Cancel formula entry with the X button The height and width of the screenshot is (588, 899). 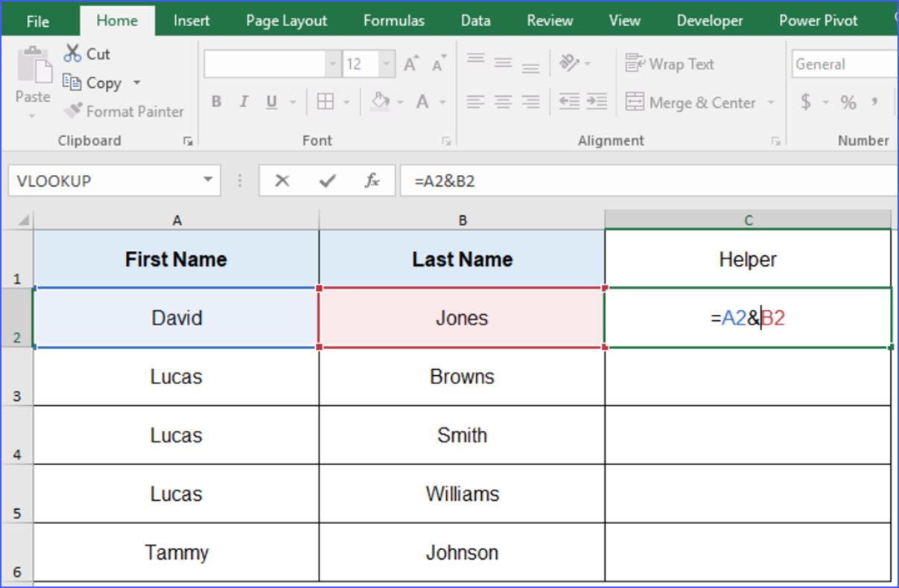click(284, 180)
